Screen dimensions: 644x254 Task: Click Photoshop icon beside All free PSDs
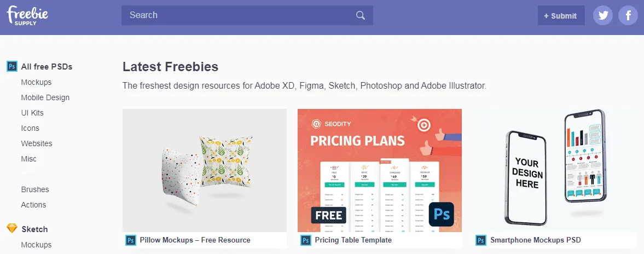[11, 67]
